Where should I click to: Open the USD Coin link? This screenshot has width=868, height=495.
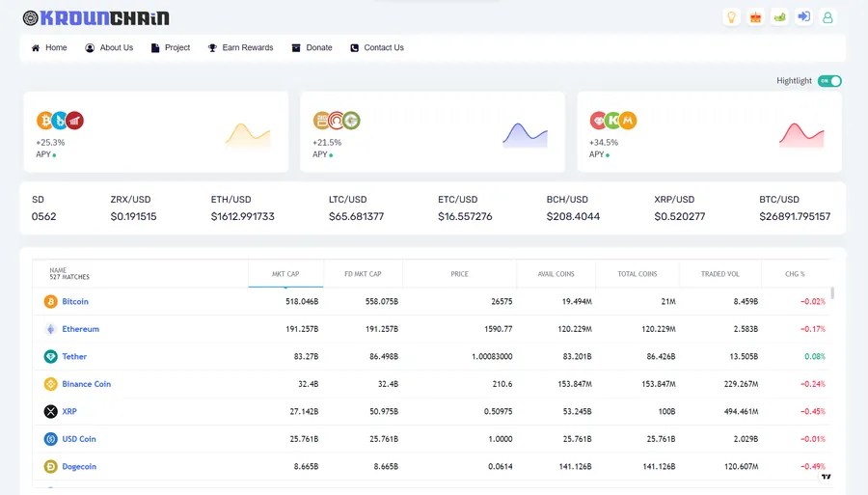click(79, 439)
